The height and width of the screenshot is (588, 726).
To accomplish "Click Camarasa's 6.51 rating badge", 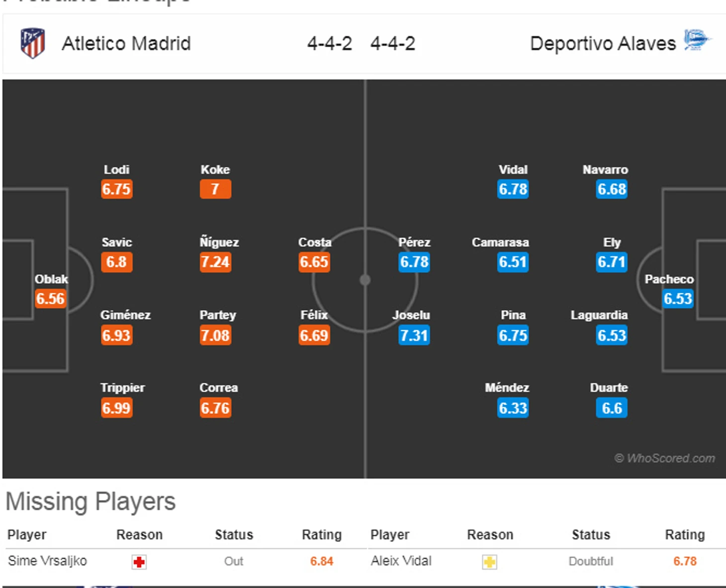I will point(513,262).
